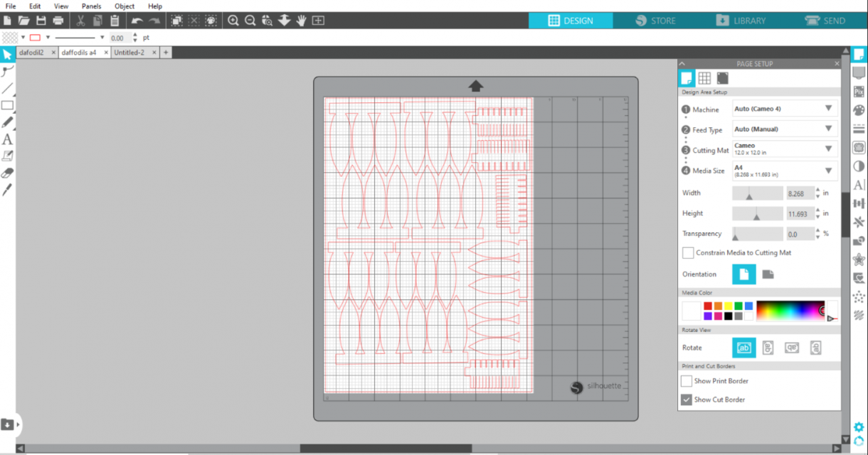Select the first Rotate view option
868x455 pixels.
[744, 348]
